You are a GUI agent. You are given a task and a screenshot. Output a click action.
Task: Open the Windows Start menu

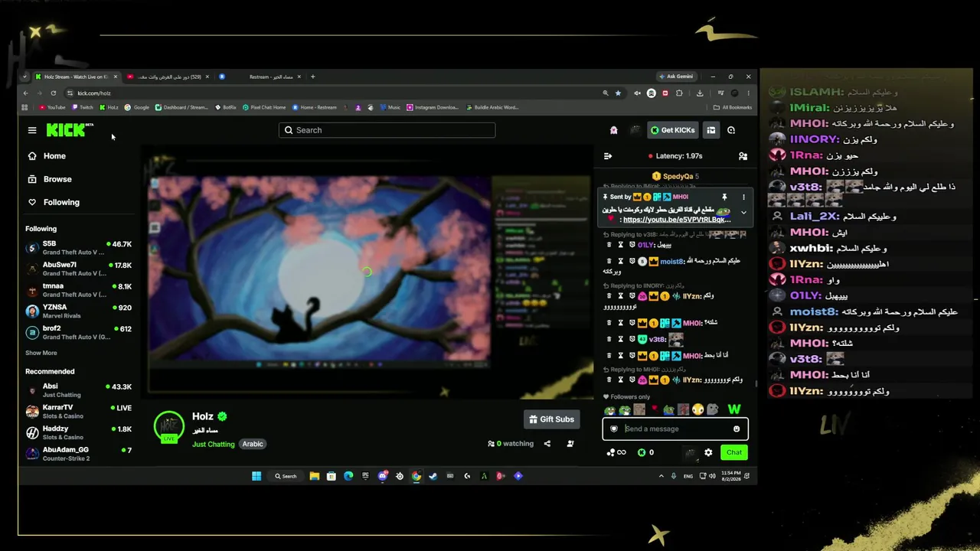pyautogui.click(x=256, y=476)
